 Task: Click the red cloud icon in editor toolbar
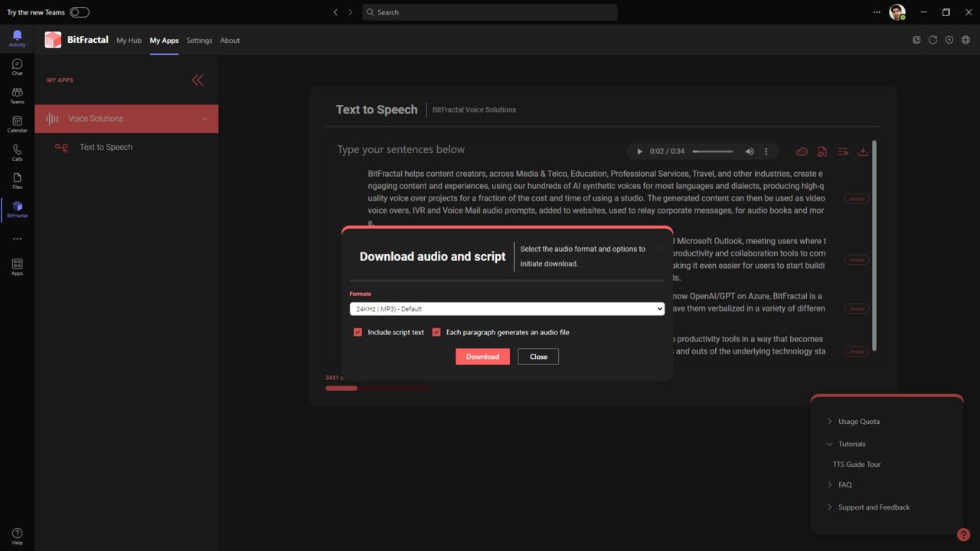802,152
